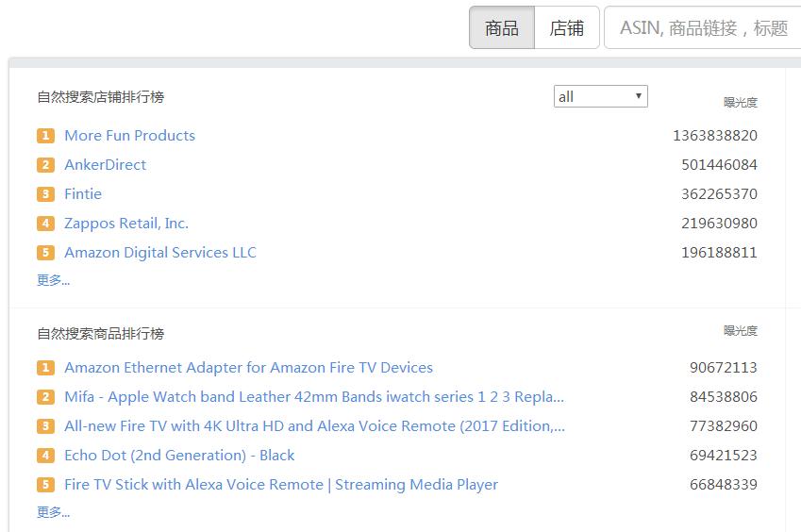Screen dimensions: 801x532
Task: Open the Fintie store link
Action: point(83,194)
